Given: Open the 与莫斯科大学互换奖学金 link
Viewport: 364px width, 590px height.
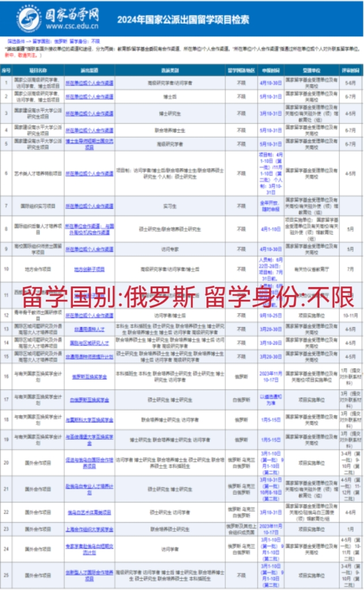Looking at the screenshot, I should 89,420.
